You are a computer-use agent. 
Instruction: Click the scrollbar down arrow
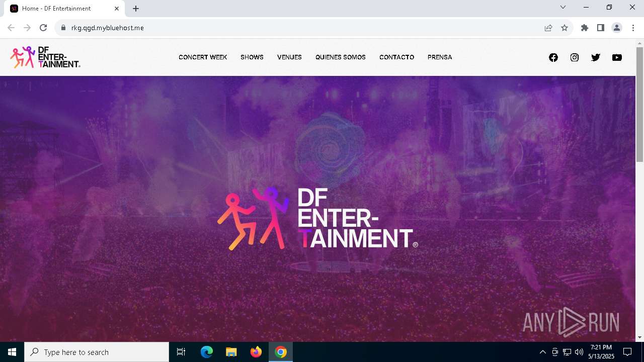(639, 337)
